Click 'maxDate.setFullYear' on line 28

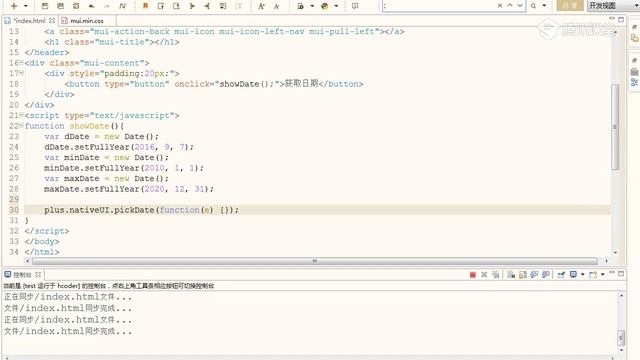91,189
